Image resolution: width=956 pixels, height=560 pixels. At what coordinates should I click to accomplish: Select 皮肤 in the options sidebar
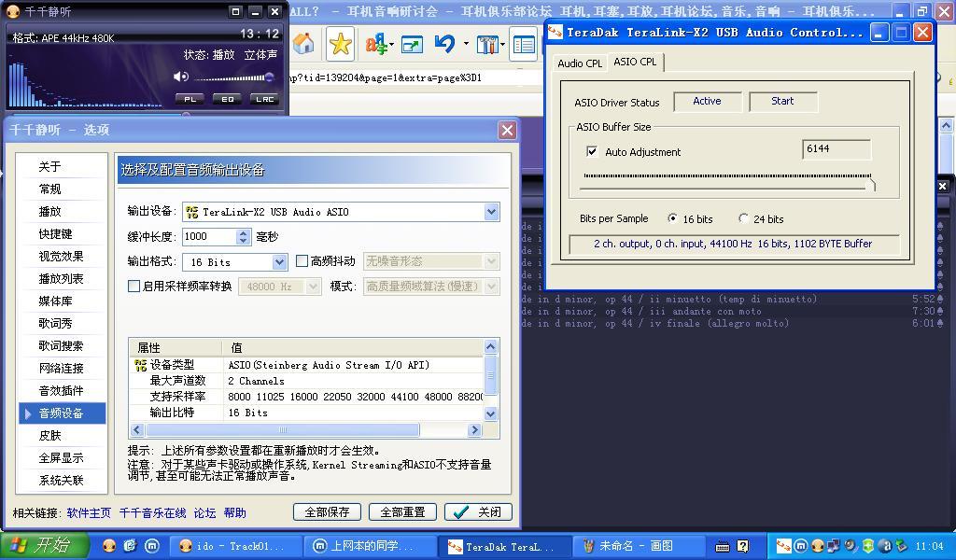62,435
